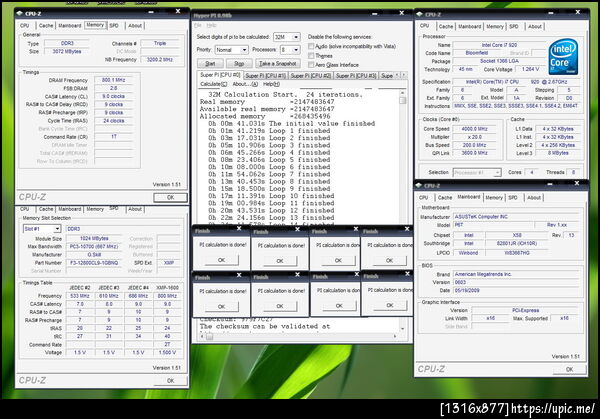Select the Super PI [CPU #0] tab
Image resolution: width=600 pixels, height=419 pixels.
pyautogui.click(x=220, y=75)
